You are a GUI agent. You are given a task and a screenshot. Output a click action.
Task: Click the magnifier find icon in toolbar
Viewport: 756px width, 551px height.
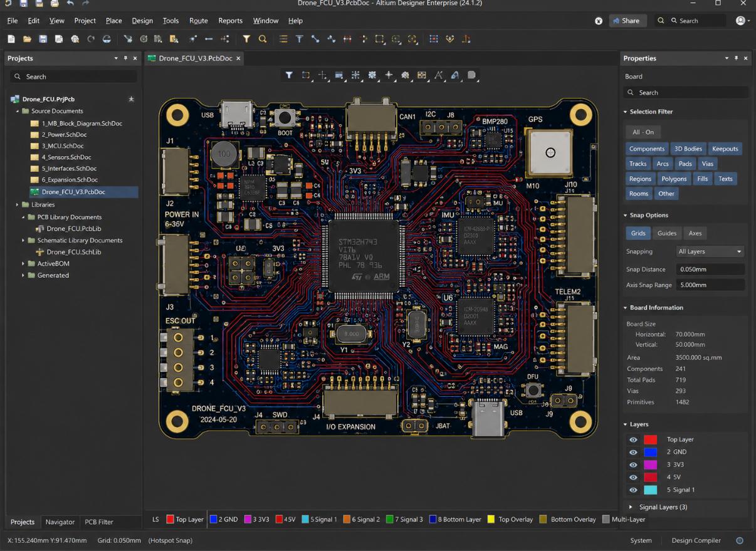pos(263,39)
